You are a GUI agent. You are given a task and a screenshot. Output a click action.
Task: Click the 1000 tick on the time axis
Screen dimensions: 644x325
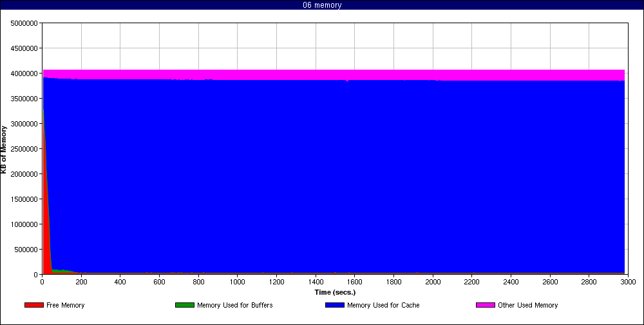(x=238, y=282)
